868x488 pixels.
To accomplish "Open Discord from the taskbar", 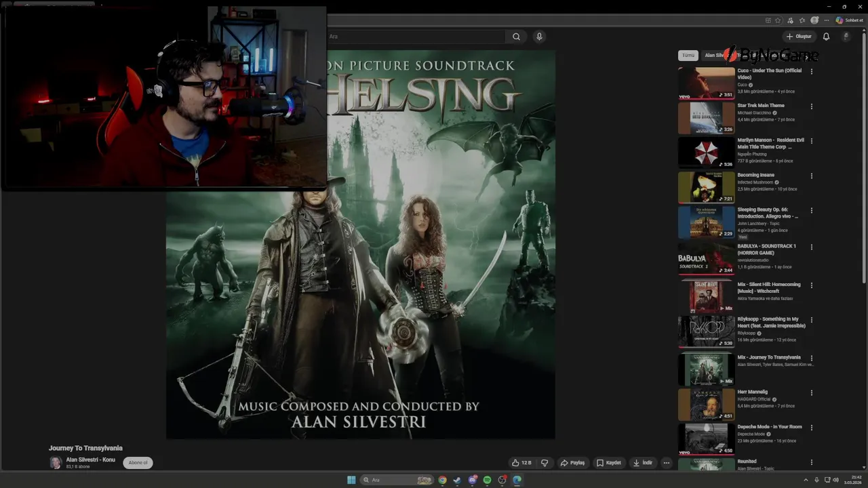I will point(473,480).
